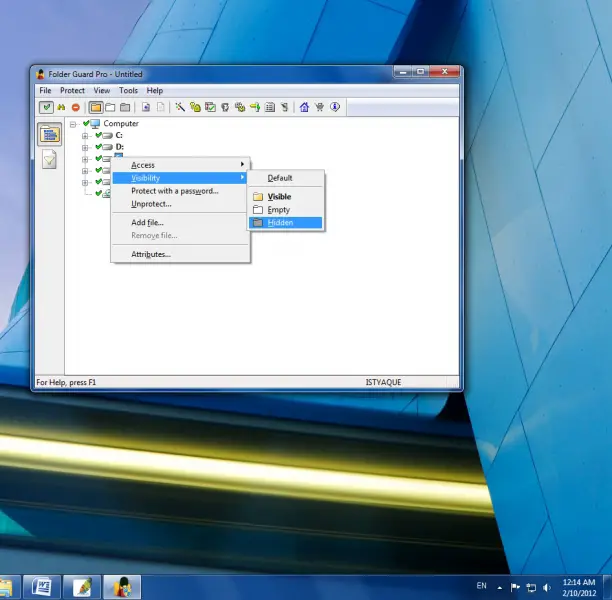The width and height of the screenshot is (612, 600).
Task: Open the Help menu
Action: click(155, 91)
